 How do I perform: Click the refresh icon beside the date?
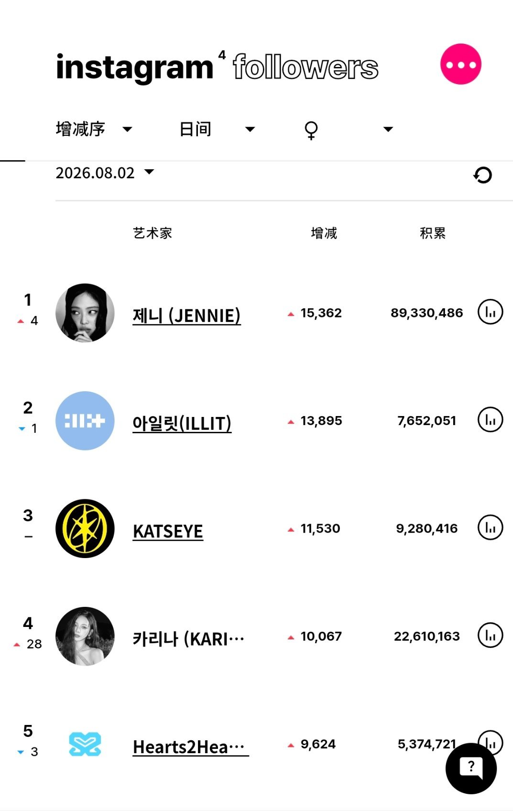click(482, 175)
